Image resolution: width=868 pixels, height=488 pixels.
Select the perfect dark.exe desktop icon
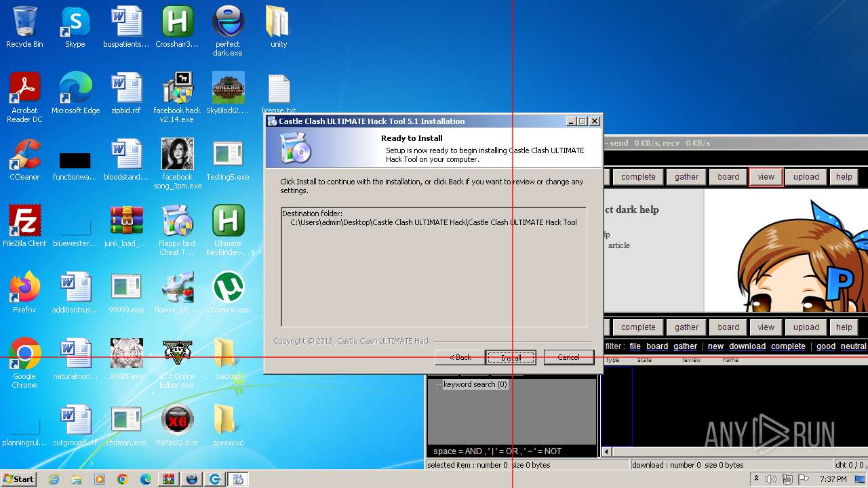[228, 31]
